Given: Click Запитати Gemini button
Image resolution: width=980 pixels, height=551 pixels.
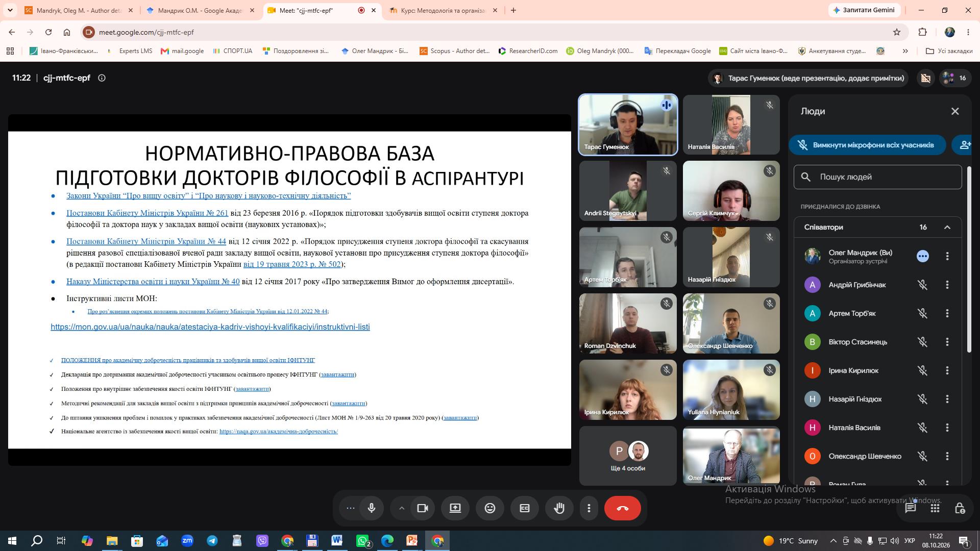Looking at the screenshot, I should point(864,10).
